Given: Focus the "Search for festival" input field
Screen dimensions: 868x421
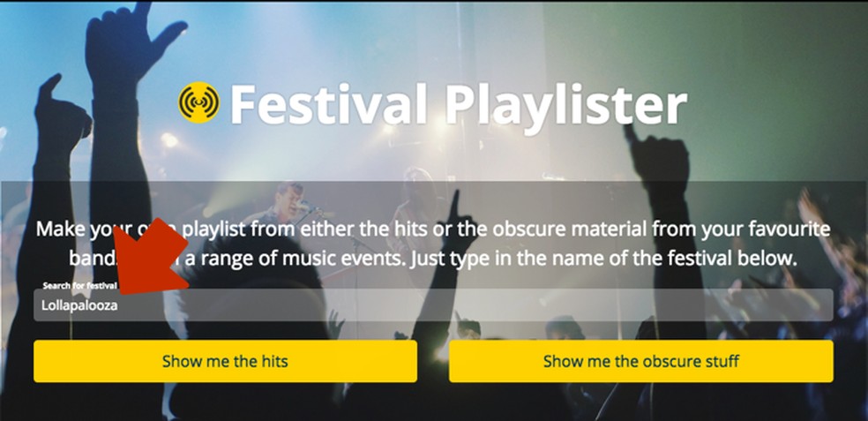Looking at the screenshot, I should pos(432,305).
